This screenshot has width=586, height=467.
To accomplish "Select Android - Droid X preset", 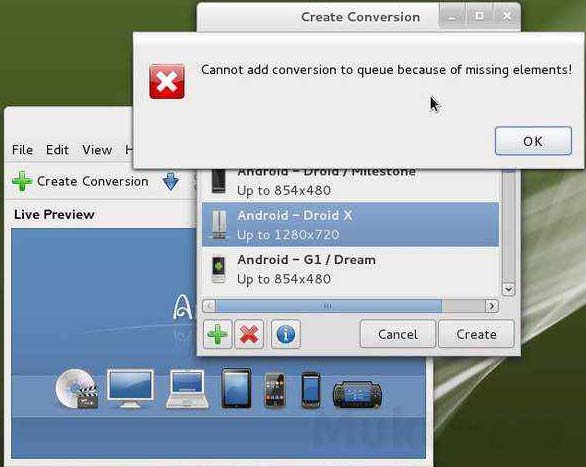I will (x=350, y=225).
